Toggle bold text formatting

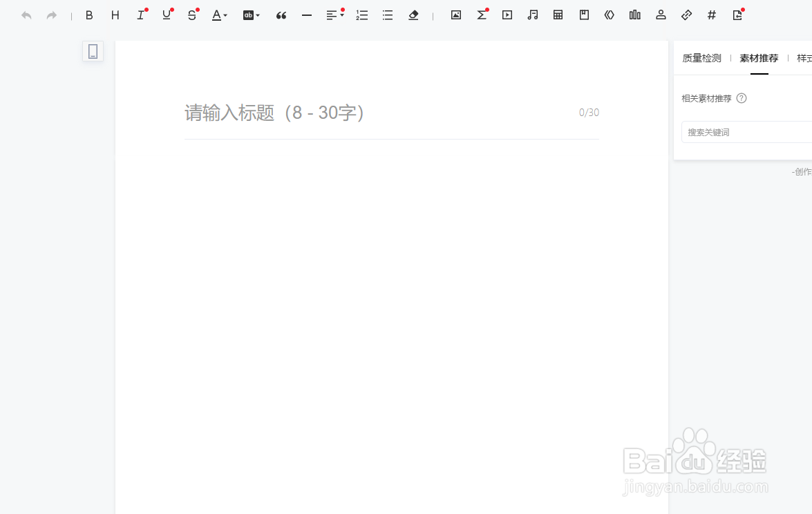click(89, 15)
